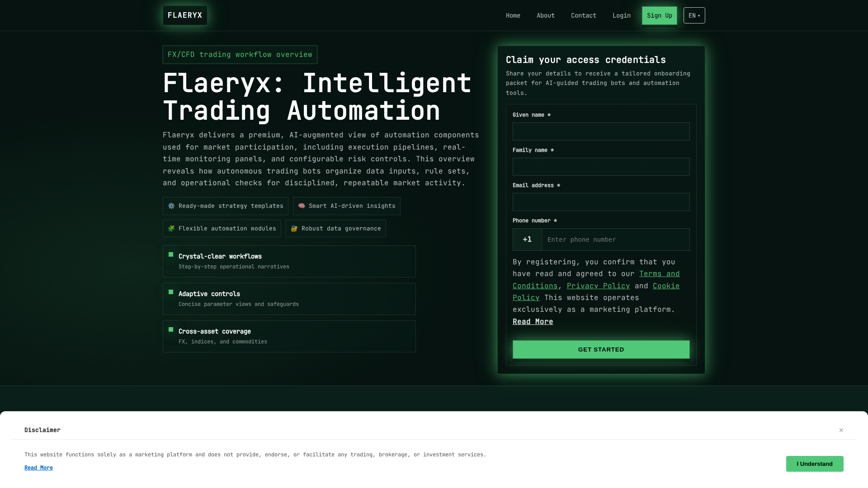Viewport: 868px width, 488px height.
Task: Click the Flaeryx: Intelligent Trading Automation headline
Action: point(317,97)
